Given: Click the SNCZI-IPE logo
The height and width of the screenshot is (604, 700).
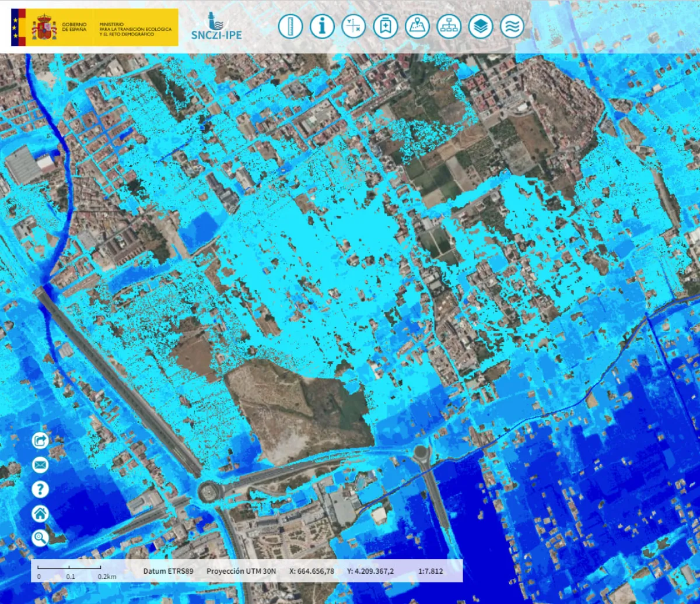Looking at the screenshot, I should pos(216,27).
